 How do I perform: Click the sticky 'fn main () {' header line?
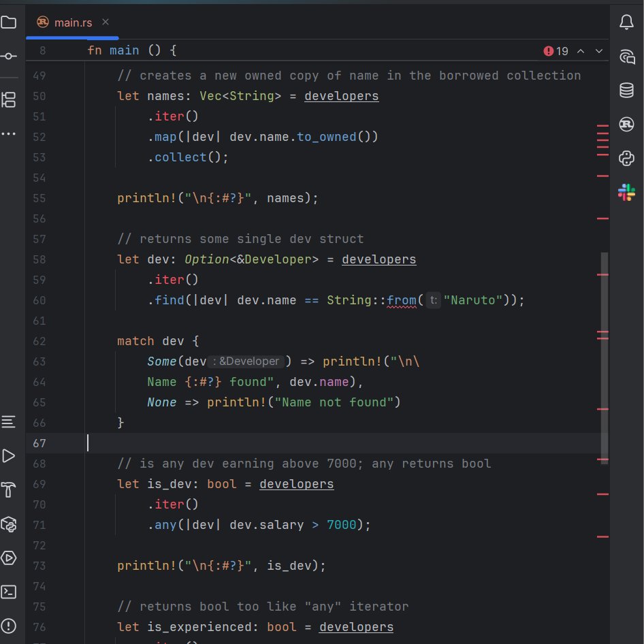click(131, 50)
